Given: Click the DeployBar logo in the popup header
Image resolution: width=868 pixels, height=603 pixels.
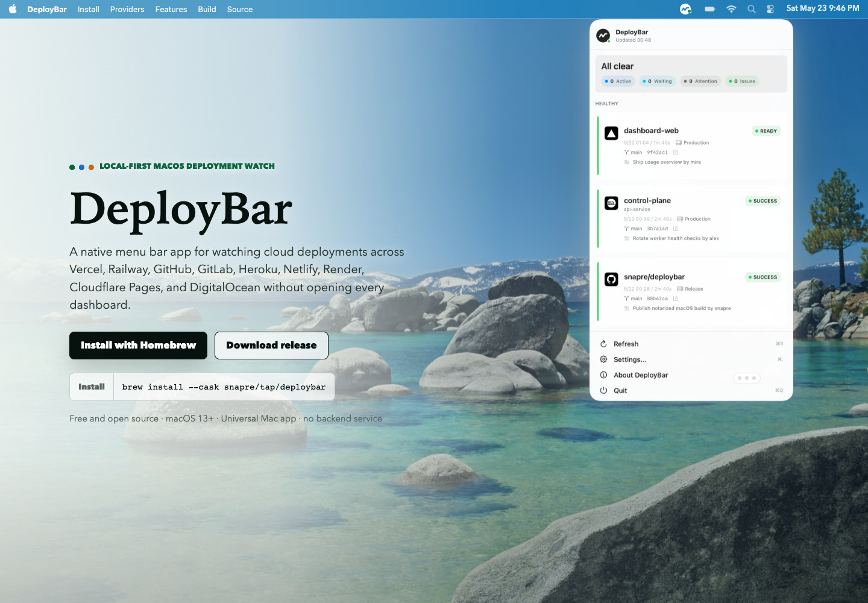Looking at the screenshot, I should [603, 36].
